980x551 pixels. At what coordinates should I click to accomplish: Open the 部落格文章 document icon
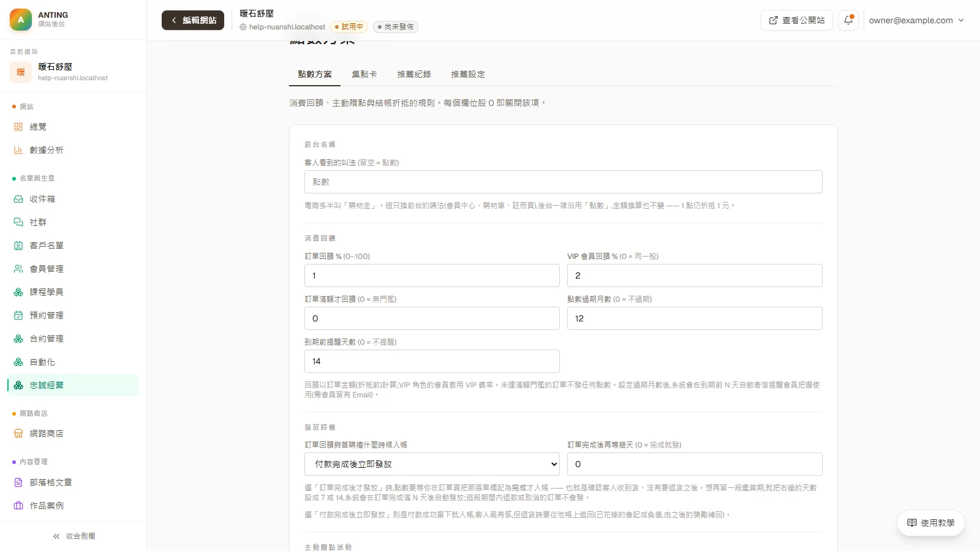18,482
